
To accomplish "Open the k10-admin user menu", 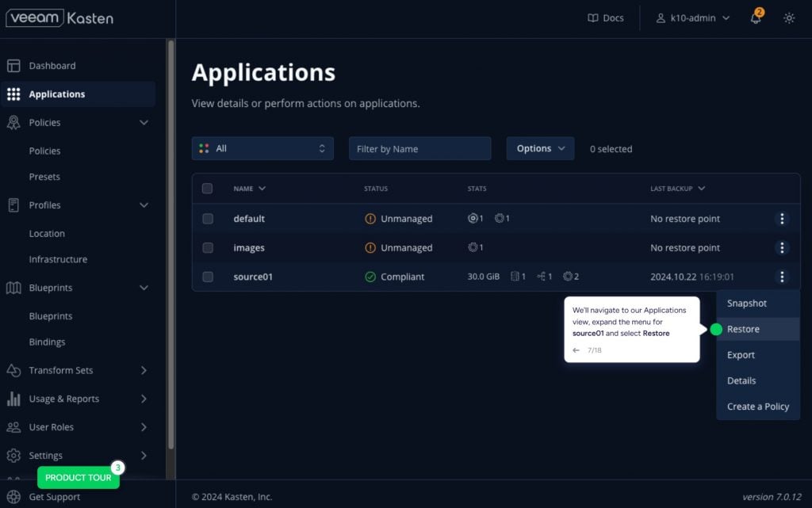I will coord(692,18).
